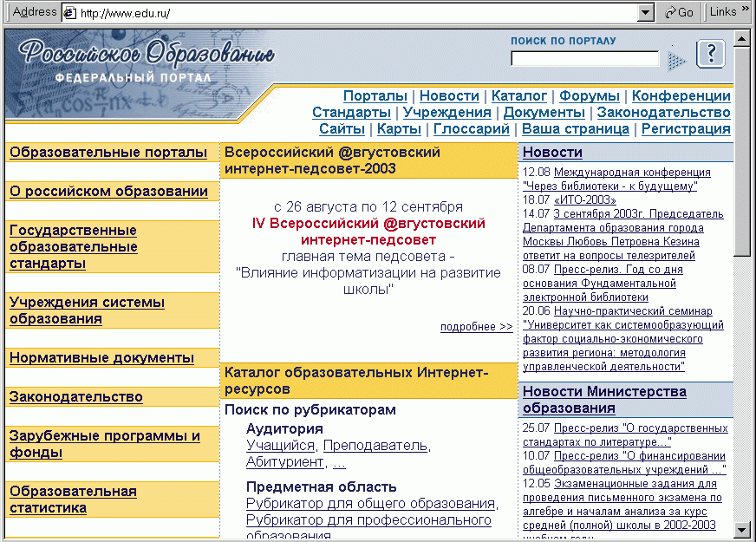756x542 pixels.
Task: Click the red IV Всероссийский @вгустовский интернет-педсовет title
Action: point(368,232)
